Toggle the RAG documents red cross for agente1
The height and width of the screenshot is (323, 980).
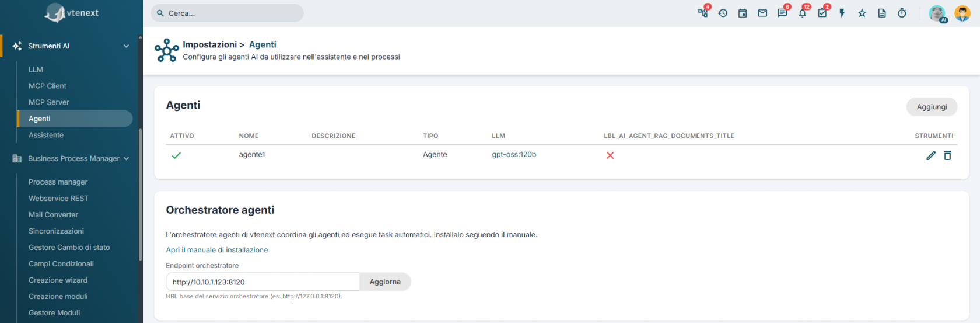[610, 155]
